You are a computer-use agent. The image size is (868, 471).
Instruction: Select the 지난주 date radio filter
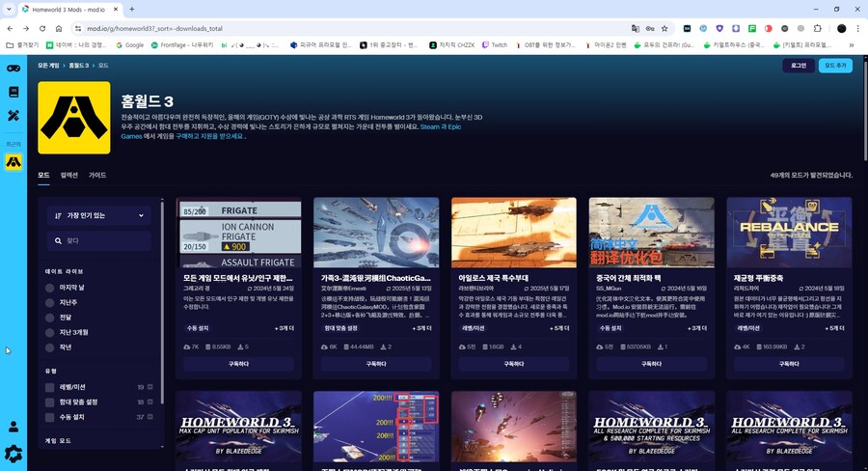click(x=50, y=302)
